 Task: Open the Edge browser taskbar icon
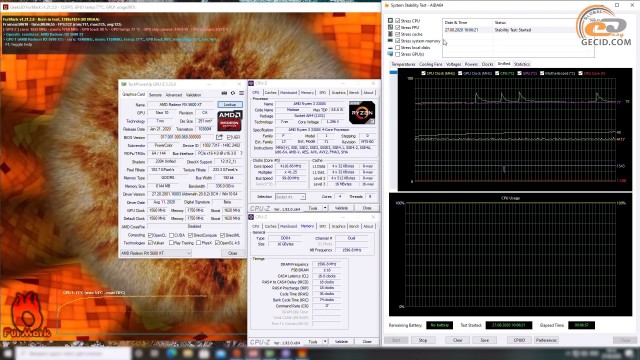pyautogui.click(x=172, y=353)
